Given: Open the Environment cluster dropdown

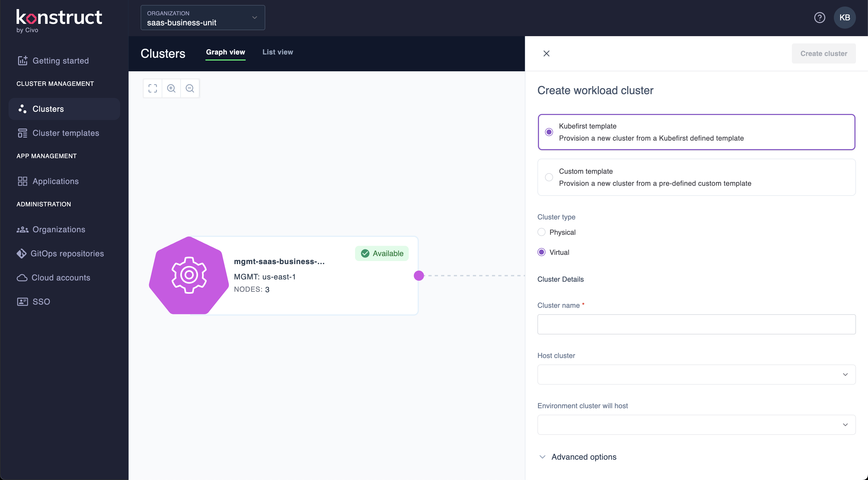Looking at the screenshot, I should click(x=696, y=425).
